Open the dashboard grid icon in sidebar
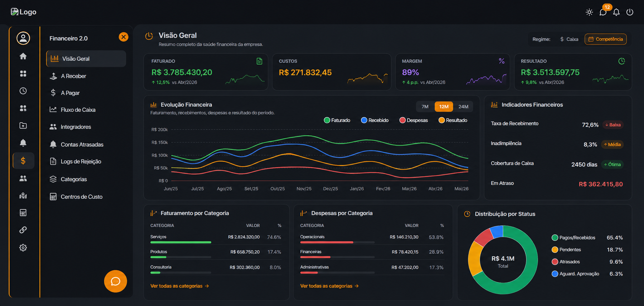 click(x=23, y=74)
